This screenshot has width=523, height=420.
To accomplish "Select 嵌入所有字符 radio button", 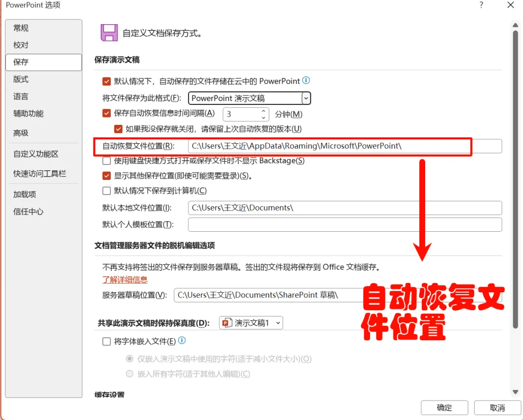I will click(129, 374).
